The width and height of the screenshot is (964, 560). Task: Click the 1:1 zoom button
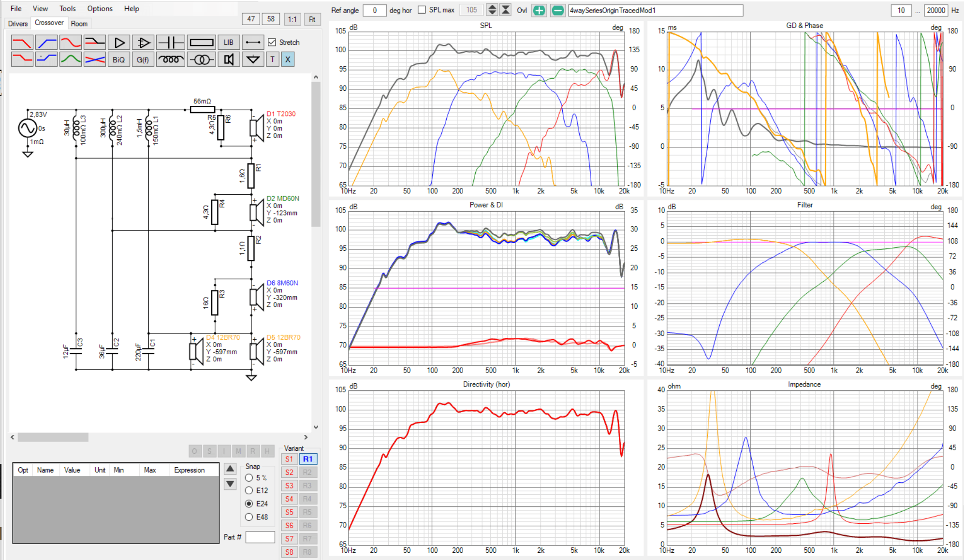[292, 19]
